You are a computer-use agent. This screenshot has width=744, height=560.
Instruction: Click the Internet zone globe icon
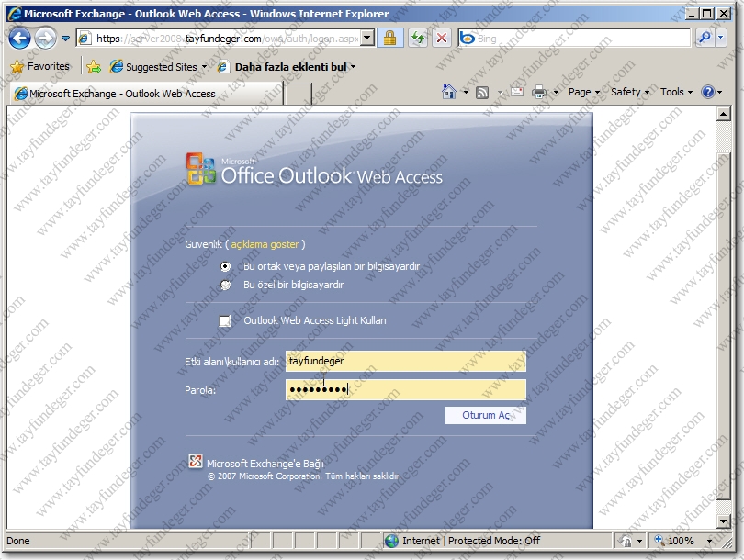click(x=391, y=541)
